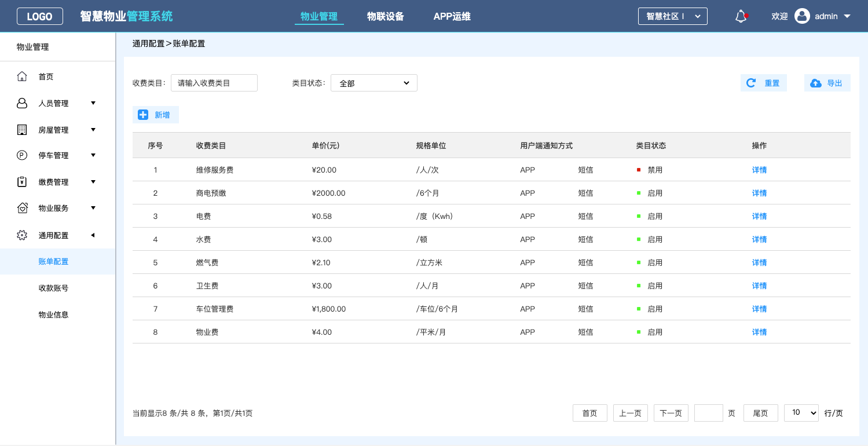Open the admin account dropdown arrow
Image resolution: width=868 pixels, height=446 pixels.
click(x=847, y=16)
